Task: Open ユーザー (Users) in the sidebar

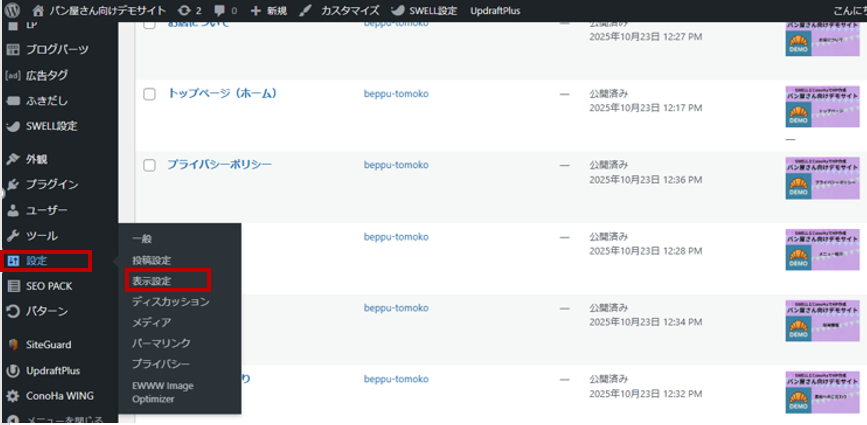Action: [x=46, y=210]
